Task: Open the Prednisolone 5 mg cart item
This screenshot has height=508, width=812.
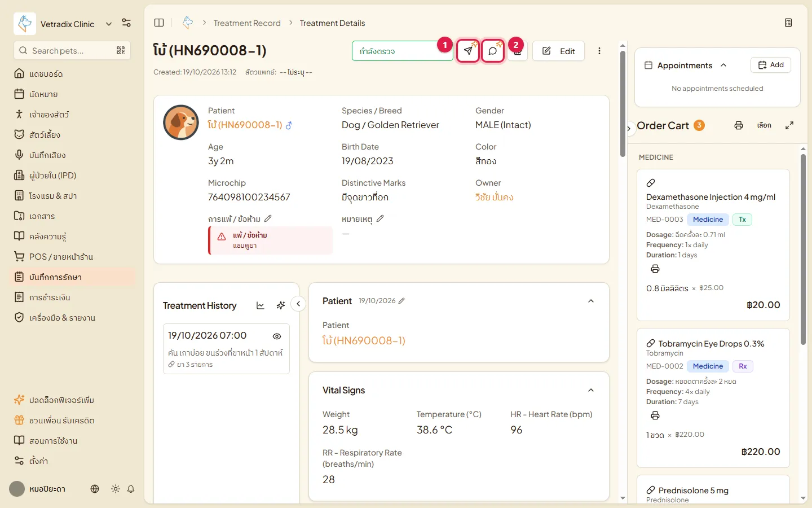Action: click(x=713, y=490)
